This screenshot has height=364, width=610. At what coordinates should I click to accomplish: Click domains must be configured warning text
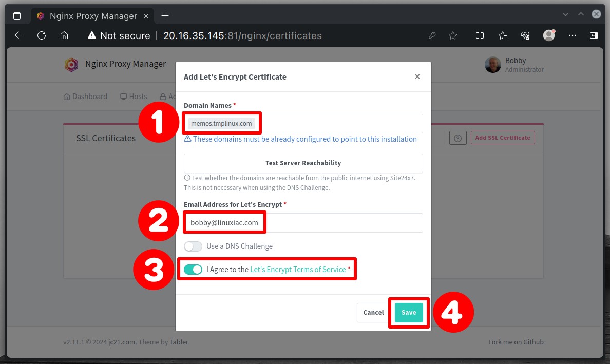[304, 139]
